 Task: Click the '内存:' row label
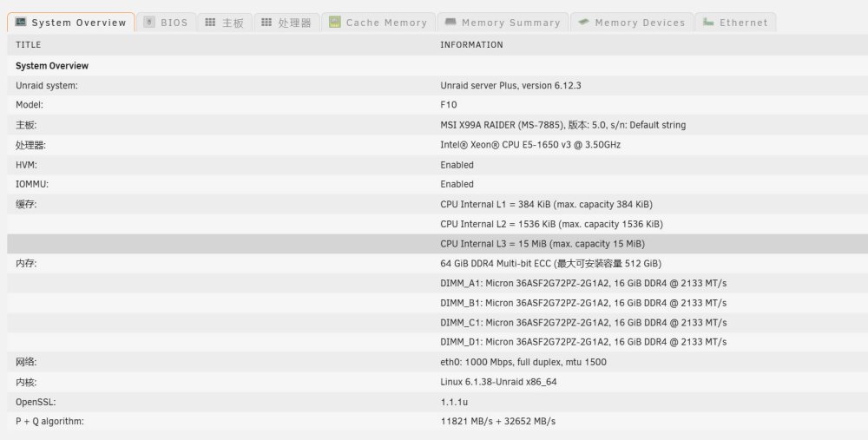pos(26,264)
